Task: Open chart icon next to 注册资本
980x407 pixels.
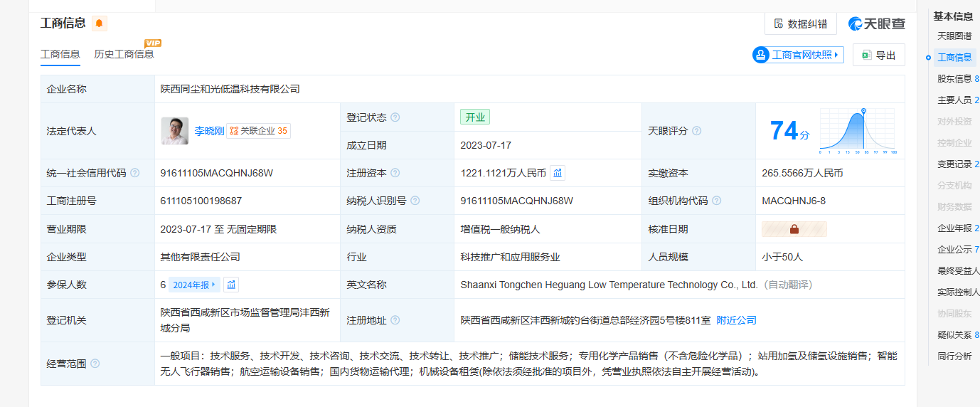Action: [558, 173]
